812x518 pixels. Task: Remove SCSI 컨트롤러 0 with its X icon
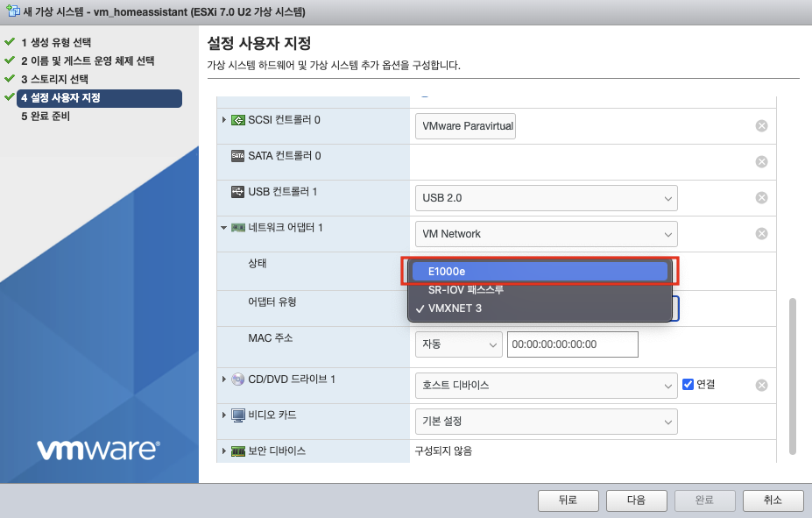[761, 126]
